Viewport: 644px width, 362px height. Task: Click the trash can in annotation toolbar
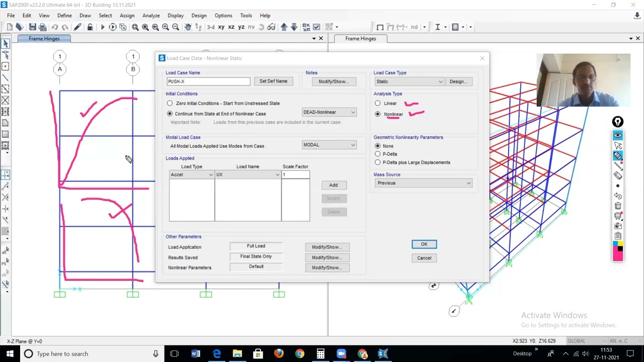[618, 206]
